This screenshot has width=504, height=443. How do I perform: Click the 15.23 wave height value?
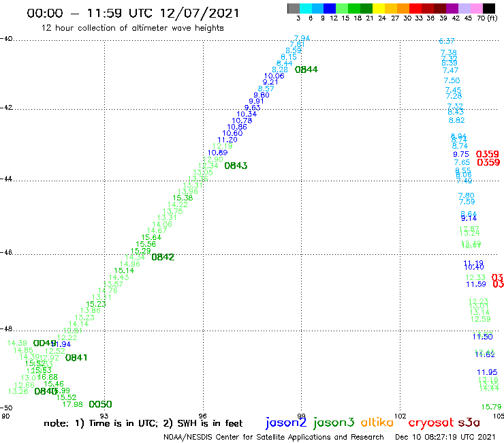click(96, 304)
